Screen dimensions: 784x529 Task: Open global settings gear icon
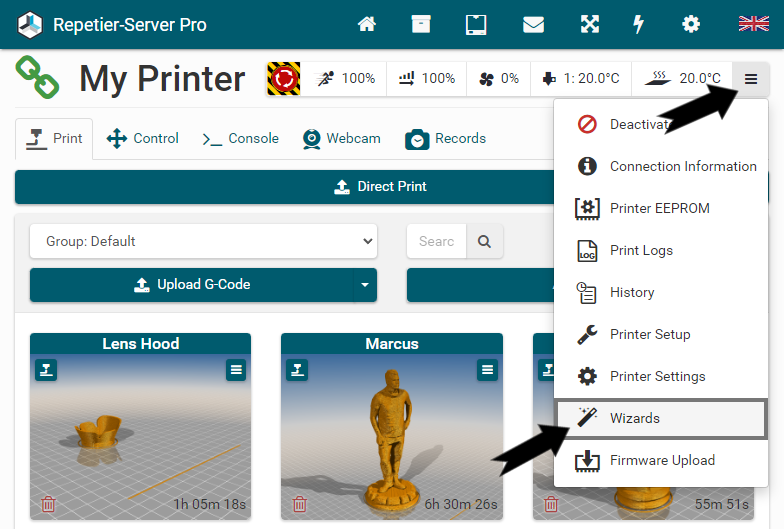tap(691, 24)
